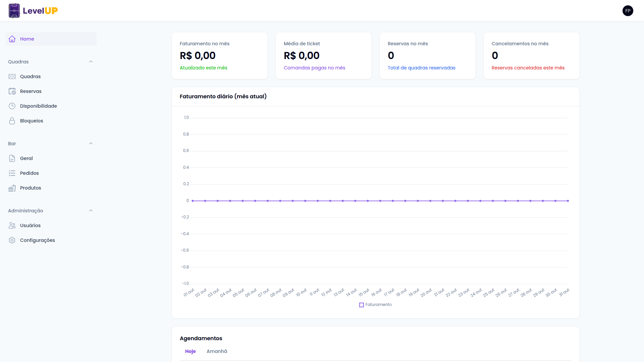Collapse the Bar sidebar section

point(91,144)
